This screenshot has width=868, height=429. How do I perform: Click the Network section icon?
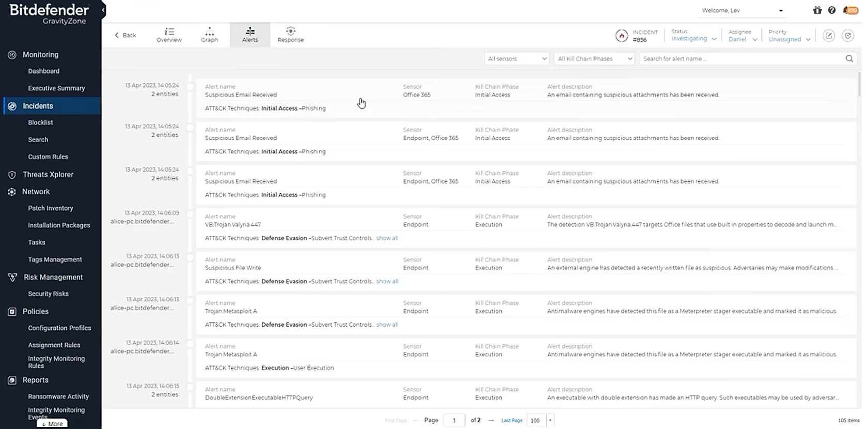(x=12, y=192)
